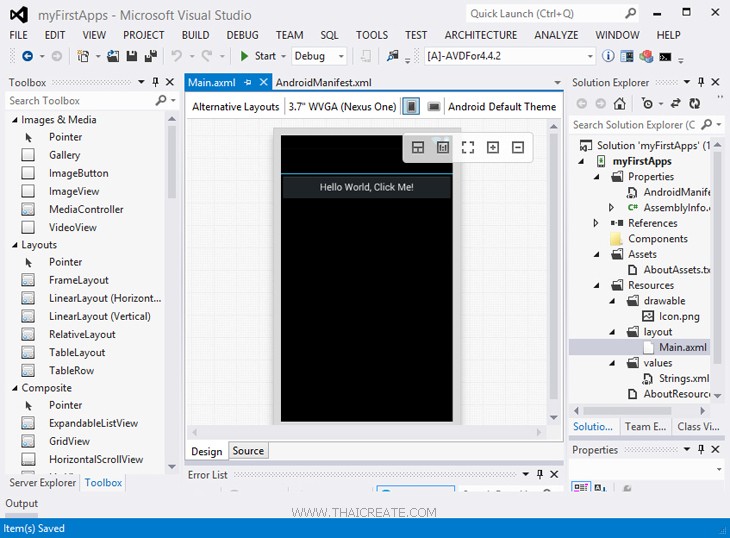Screen dimensions: 730x538
Task: Open the device log console icon
Action: (x=665, y=57)
